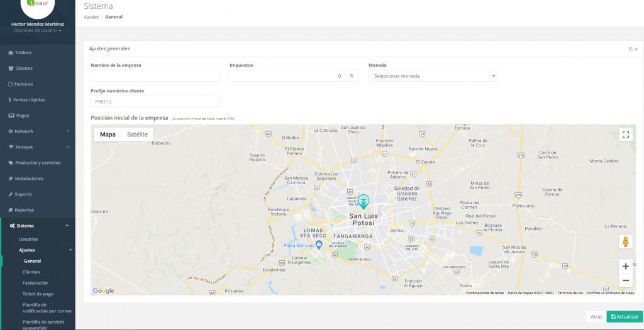Click the Google logo on the map
This screenshot has height=330, width=644.
pos(104,290)
